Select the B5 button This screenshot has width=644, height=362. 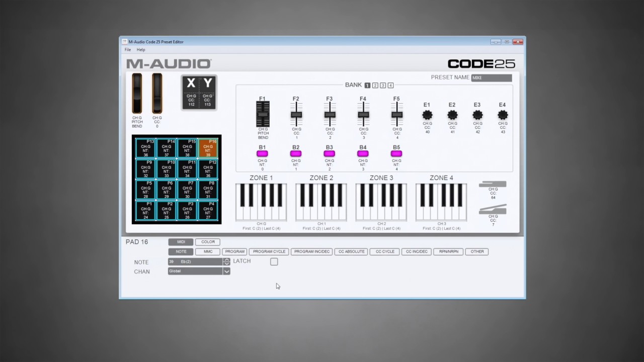(396, 154)
